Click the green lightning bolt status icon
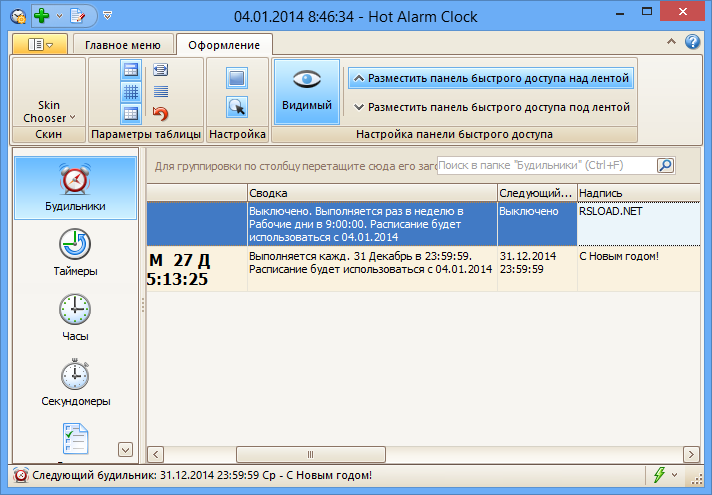The height and width of the screenshot is (495, 712). click(659, 475)
